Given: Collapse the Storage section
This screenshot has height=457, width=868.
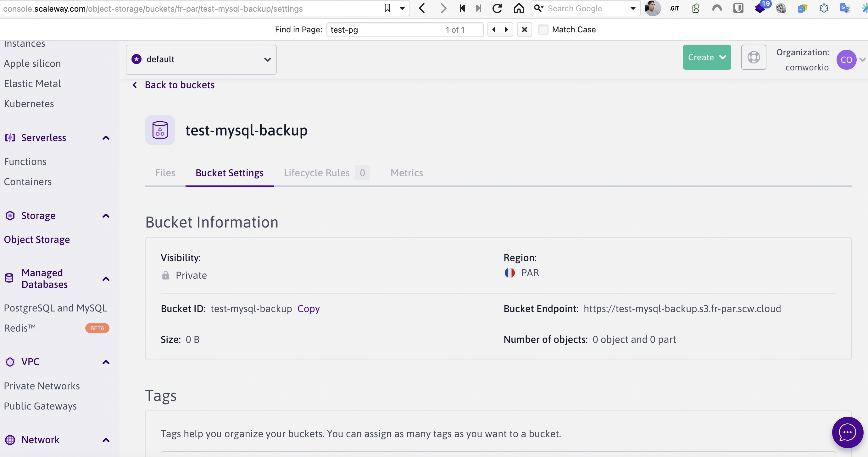Looking at the screenshot, I should 106,216.
